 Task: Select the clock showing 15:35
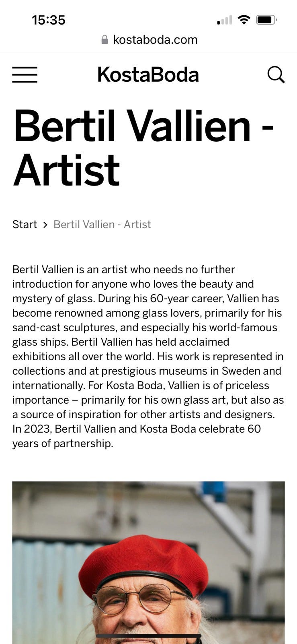coord(49,20)
